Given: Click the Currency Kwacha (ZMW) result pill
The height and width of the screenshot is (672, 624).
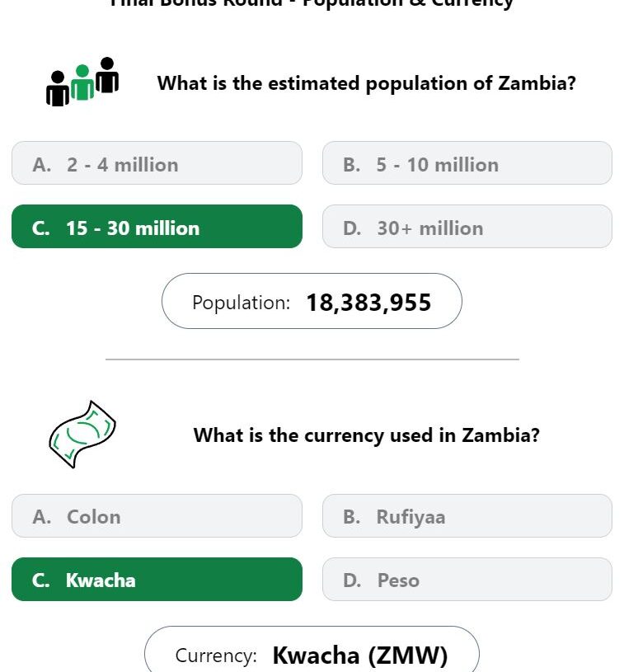Looking at the screenshot, I should (312, 649).
